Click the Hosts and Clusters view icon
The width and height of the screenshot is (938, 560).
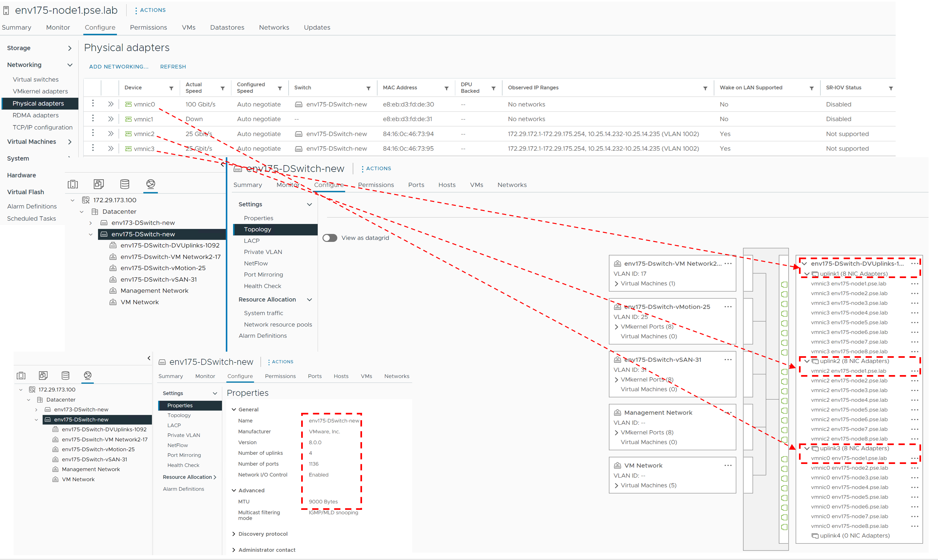[x=73, y=184]
